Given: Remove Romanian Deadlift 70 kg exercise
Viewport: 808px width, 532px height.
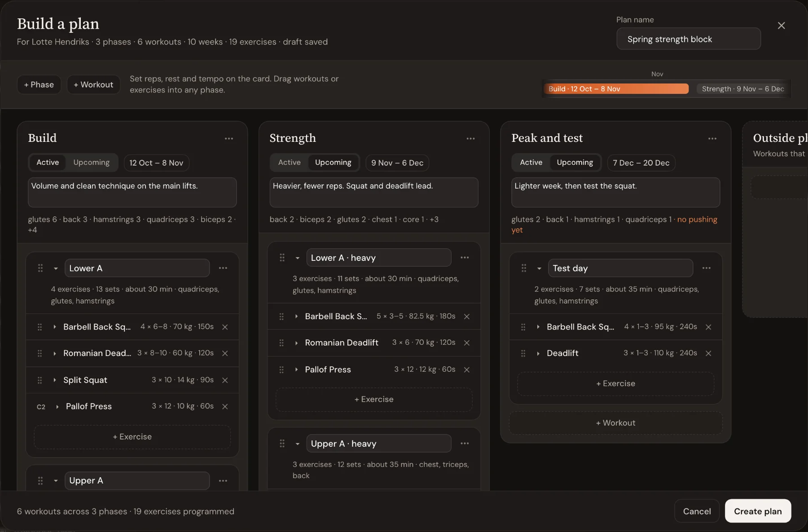Looking at the screenshot, I should 467,343.
